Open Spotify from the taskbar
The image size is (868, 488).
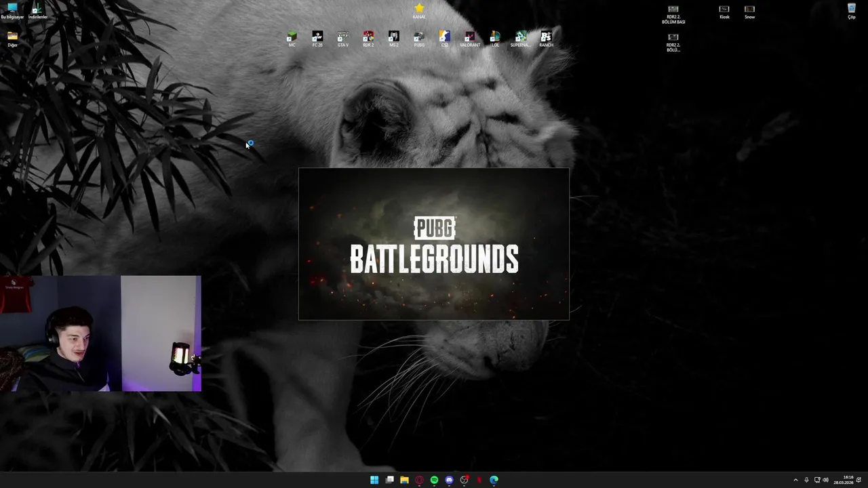pos(434,480)
